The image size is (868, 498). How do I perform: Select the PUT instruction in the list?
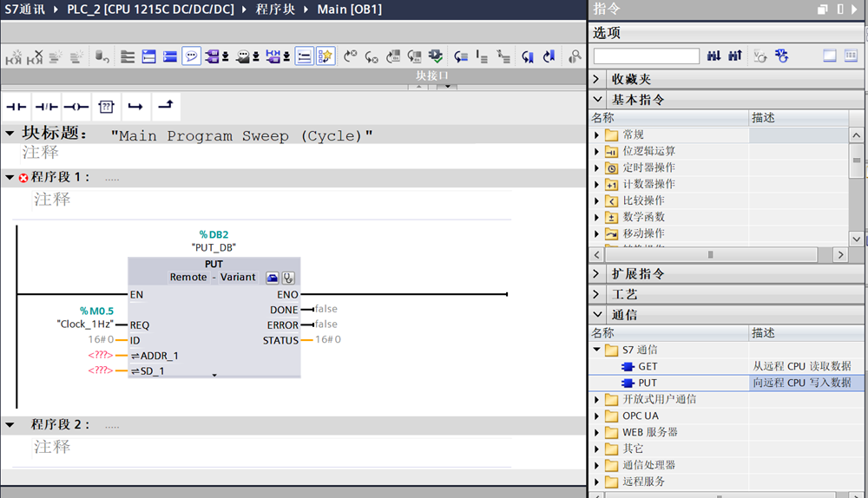click(x=648, y=383)
